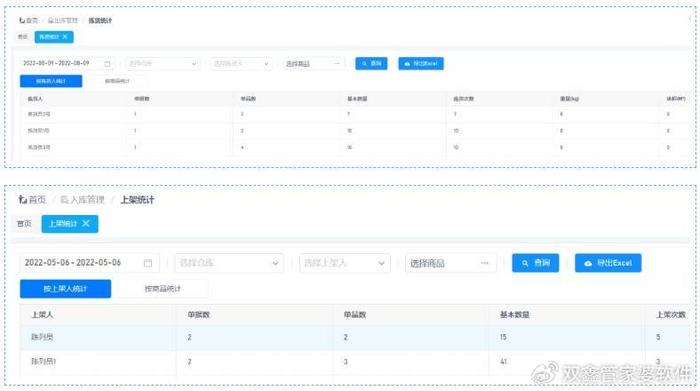This screenshot has height=391, width=700.
Task: Click 入库管理 breadcrumb icon in lower panel
Action: 64,200
